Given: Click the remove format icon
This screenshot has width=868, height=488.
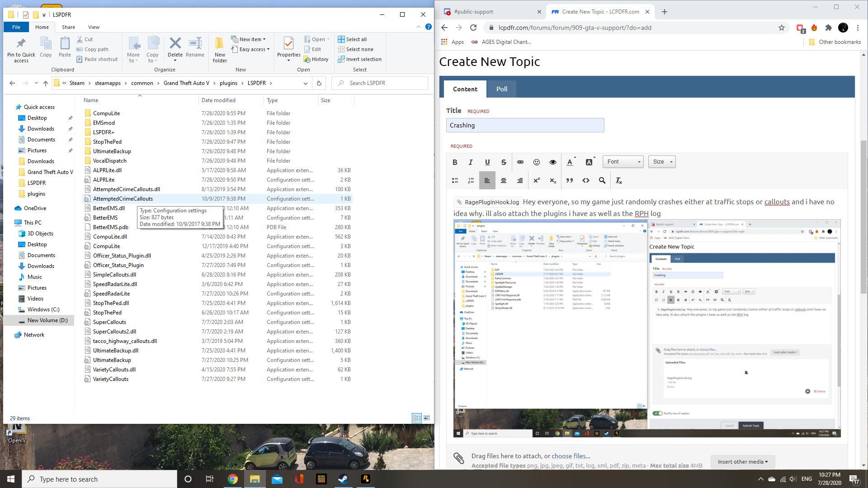Looking at the screenshot, I should [x=619, y=180].
